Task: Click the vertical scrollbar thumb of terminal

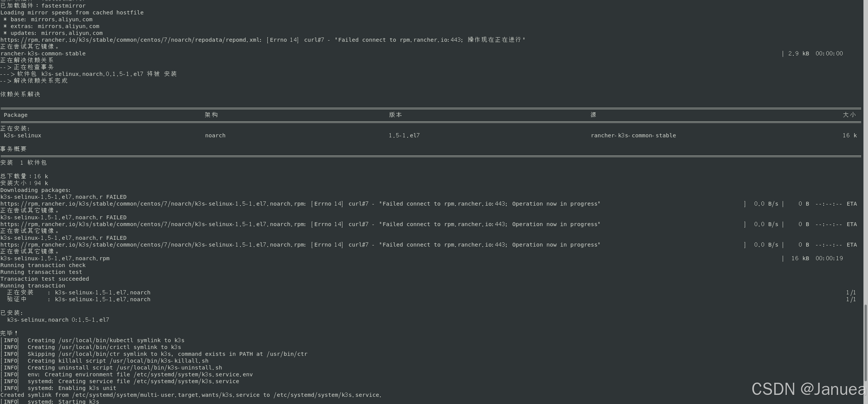Action: click(x=865, y=343)
